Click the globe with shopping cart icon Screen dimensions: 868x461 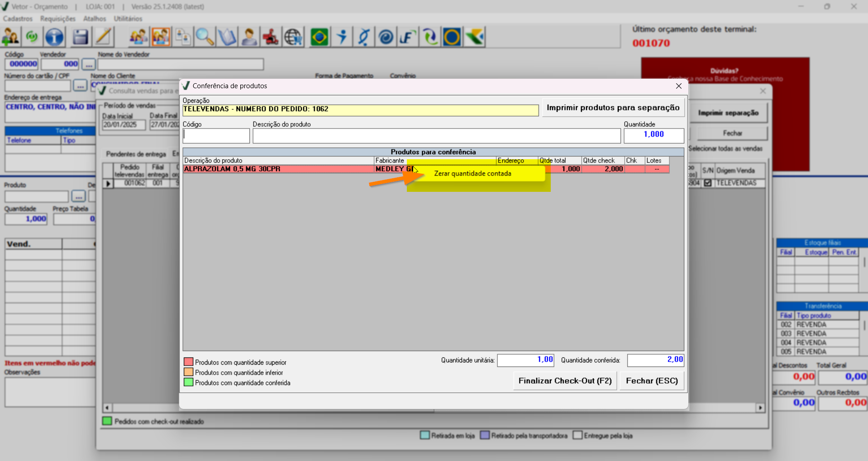293,37
